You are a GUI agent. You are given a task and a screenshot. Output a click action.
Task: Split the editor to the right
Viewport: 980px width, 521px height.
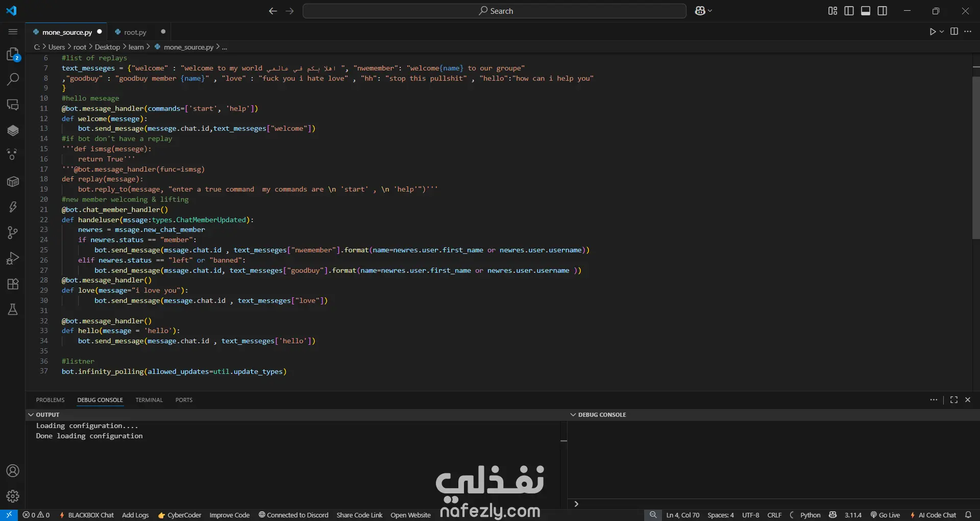pos(954,32)
